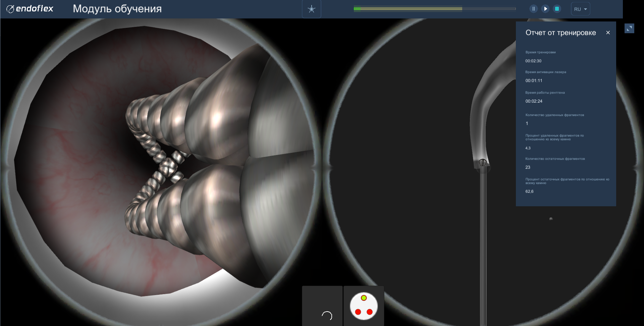Open the RU language dropdown
The width and height of the screenshot is (644, 326).
[x=580, y=9]
